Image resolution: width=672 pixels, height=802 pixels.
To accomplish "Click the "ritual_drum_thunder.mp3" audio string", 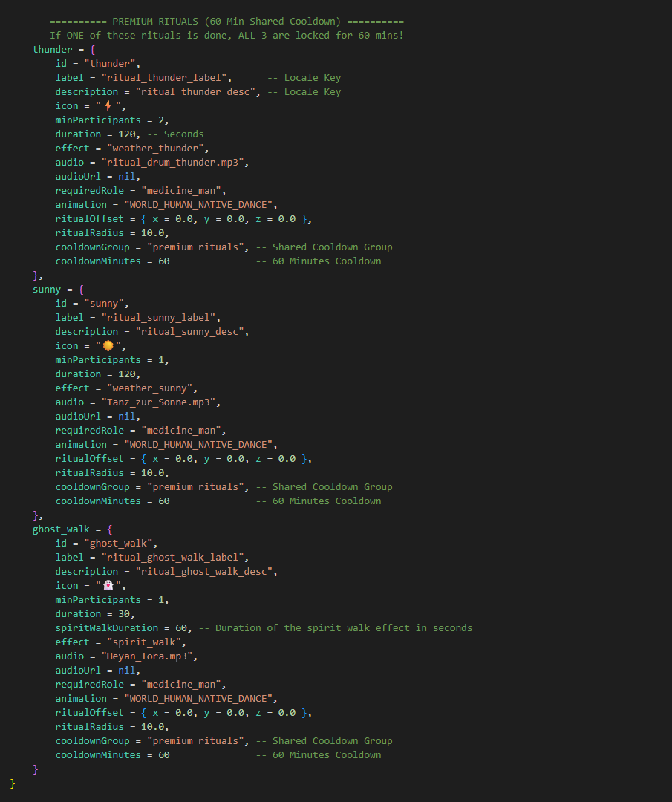I will 172,162.
